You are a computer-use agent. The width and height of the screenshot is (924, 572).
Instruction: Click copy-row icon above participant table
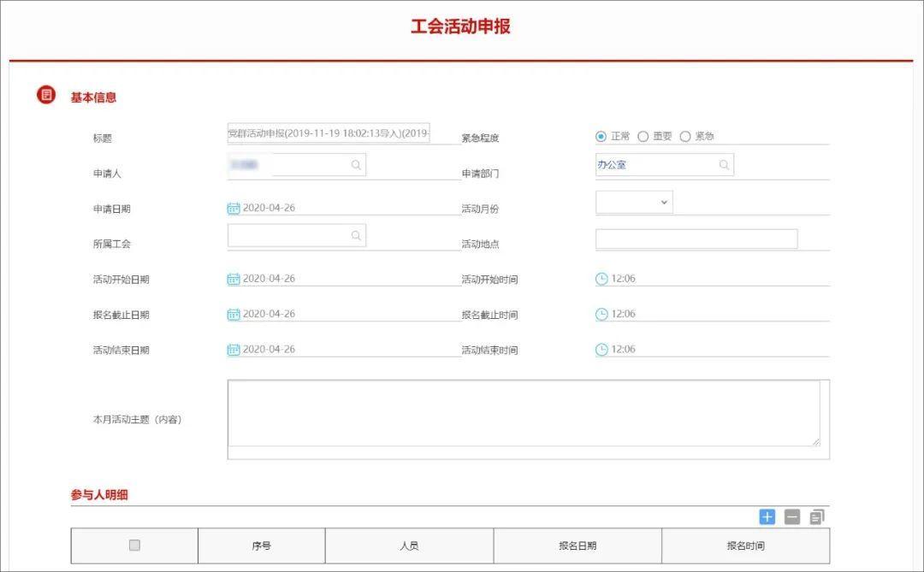(x=816, y=516)
